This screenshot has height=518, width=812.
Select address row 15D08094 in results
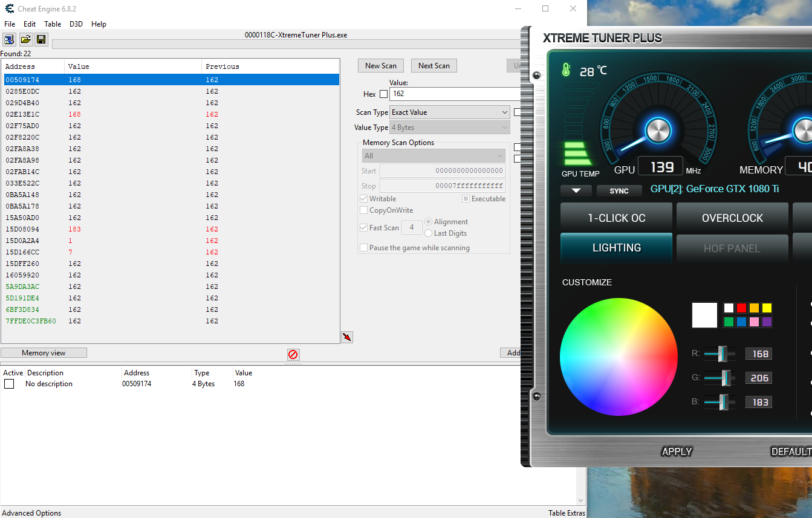171,229
